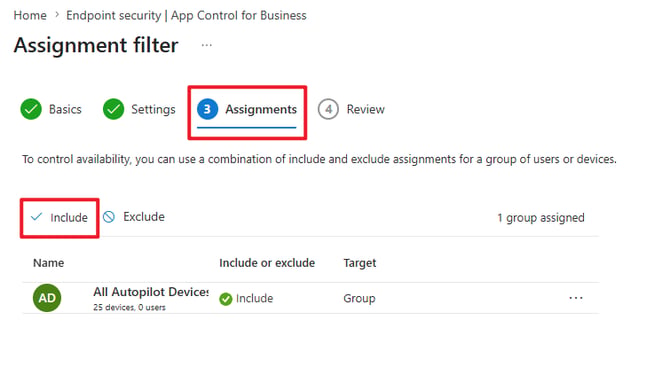The height and width of the screenshot is (375, 670).
Task: Select the Assignments step tab
Action: [247, 109]
